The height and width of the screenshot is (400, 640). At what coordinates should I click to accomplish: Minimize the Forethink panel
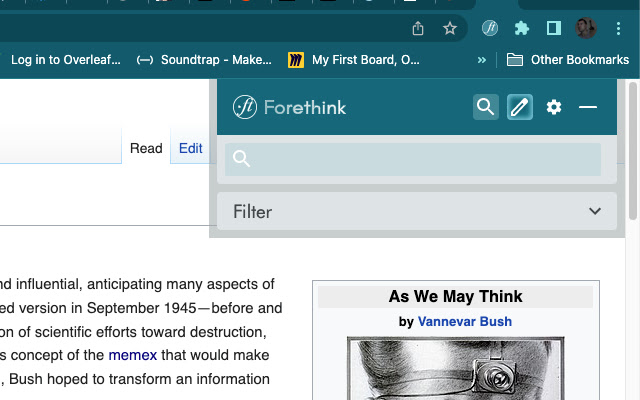pos(588,107)
